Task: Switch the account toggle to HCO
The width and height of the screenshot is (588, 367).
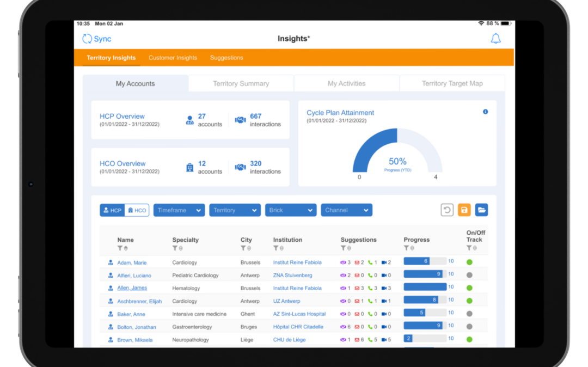Action: [137, 210]
